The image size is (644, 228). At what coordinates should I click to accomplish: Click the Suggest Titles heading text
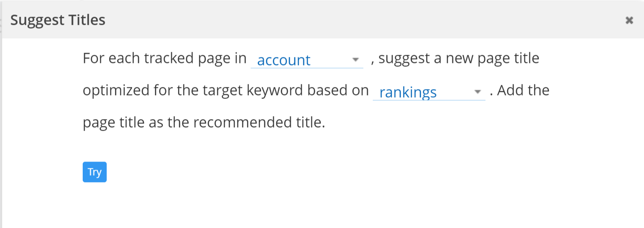pyautogui.click(x=58, y=20)
